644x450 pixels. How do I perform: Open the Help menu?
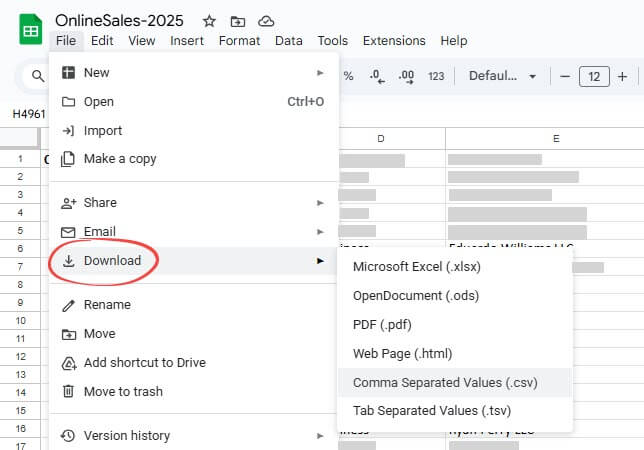click(x=453, y=41)
